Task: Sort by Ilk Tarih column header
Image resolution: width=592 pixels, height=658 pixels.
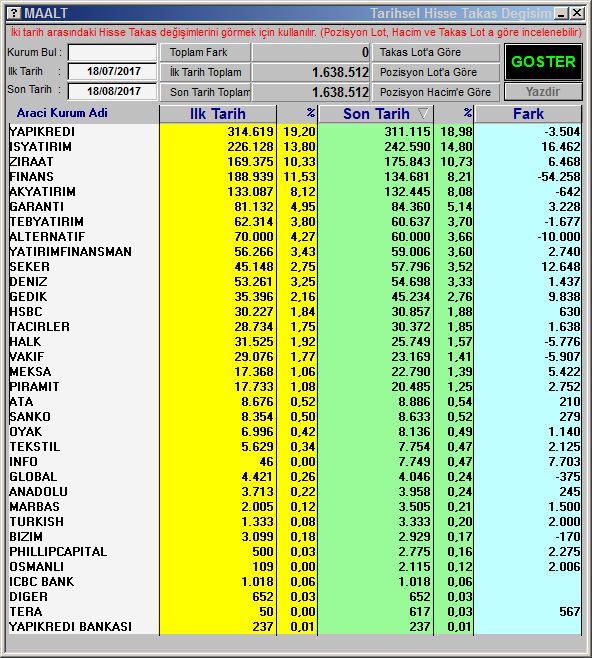Action: pyautogui.click(x=218, y=114)
